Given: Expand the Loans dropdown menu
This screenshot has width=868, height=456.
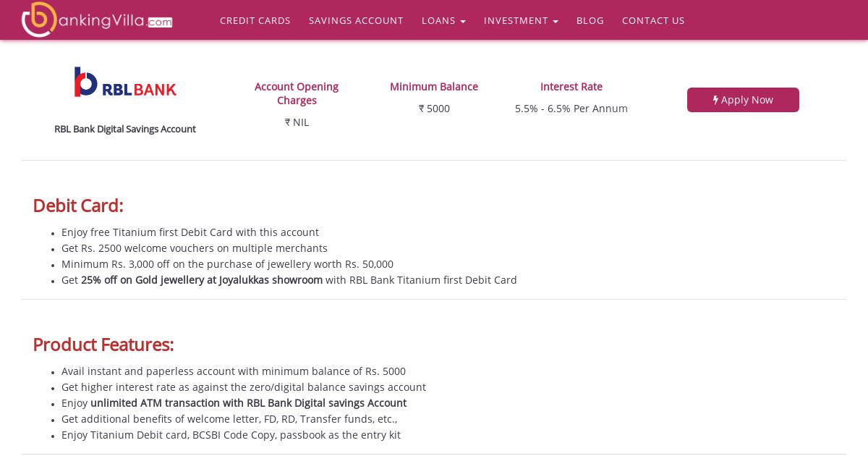Looking at the screenshot, I should click(443, 20).
